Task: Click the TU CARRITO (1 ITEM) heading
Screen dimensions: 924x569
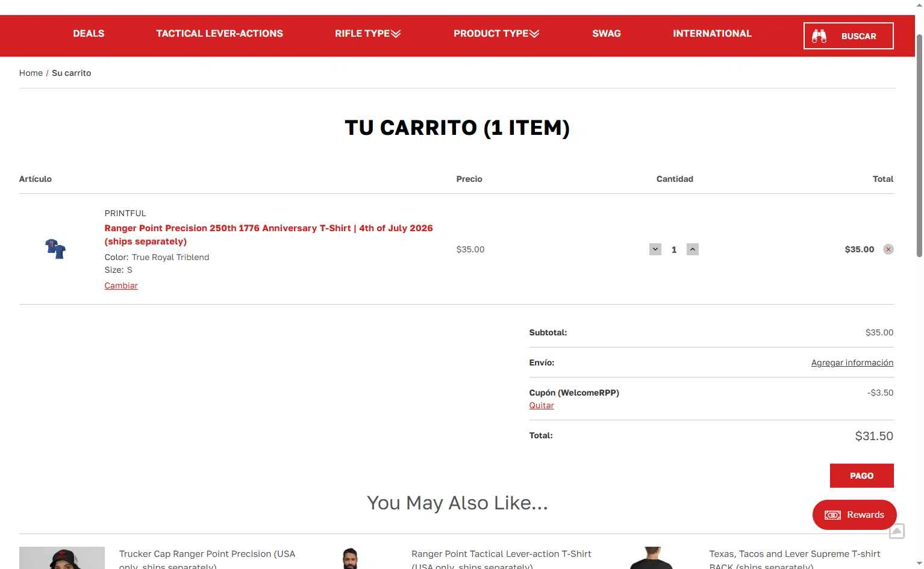Action: [457, 128]
